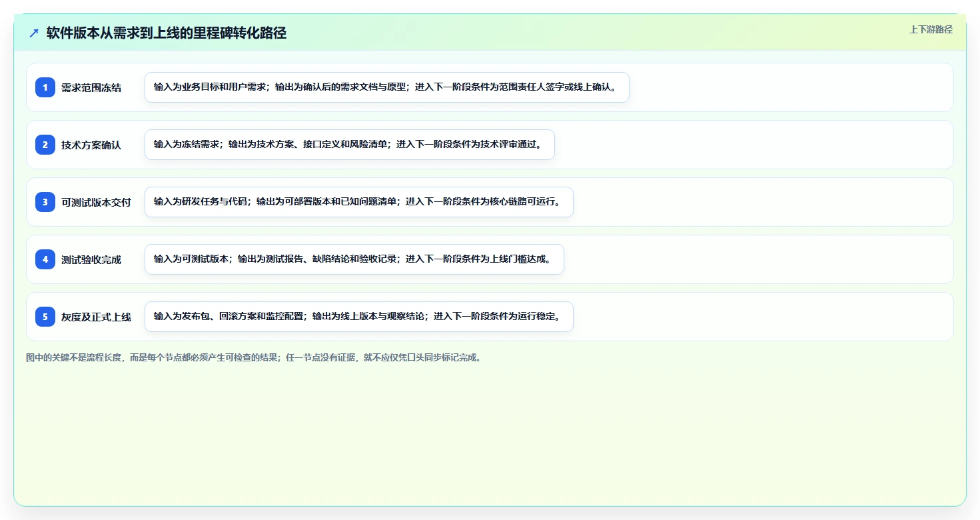Select the 测试验收完成 step label

point(91,259)
